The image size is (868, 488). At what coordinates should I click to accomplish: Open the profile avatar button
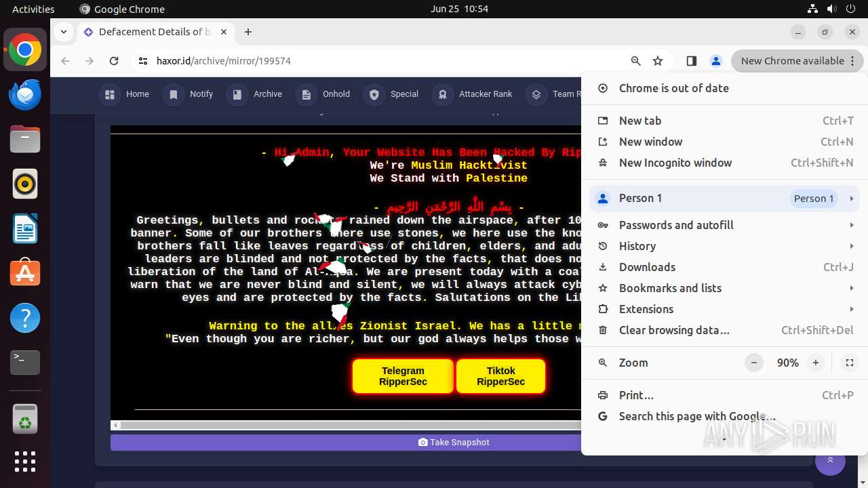[716, 61]
